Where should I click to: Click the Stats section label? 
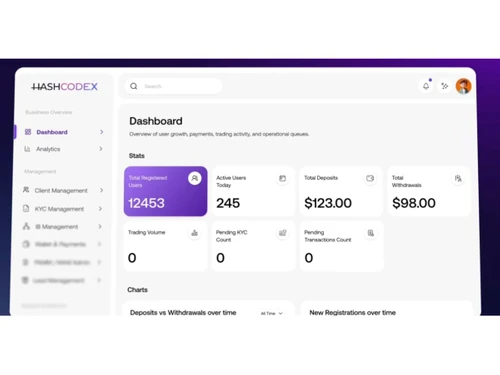point(137,156)
